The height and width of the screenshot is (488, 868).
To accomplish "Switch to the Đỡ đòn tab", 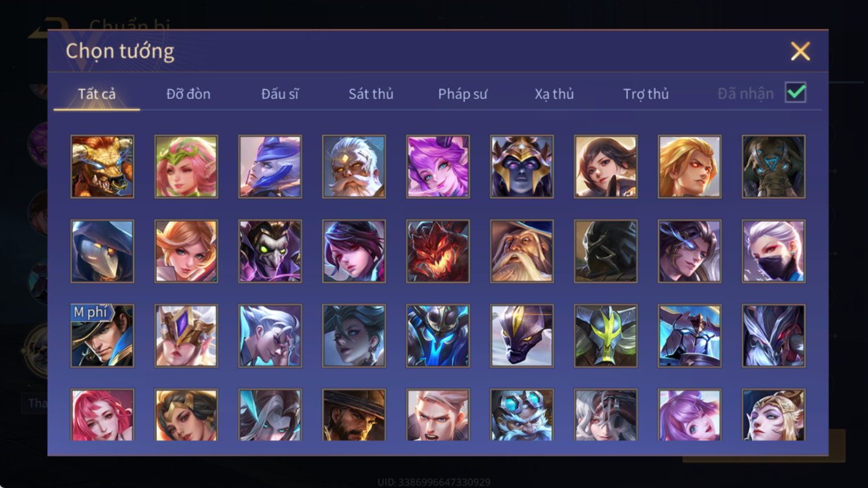I will click(189, 94).
